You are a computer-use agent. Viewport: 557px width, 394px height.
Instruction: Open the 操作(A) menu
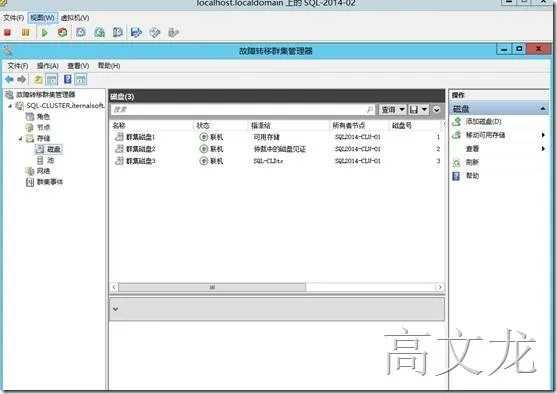[x=48, y=66]
